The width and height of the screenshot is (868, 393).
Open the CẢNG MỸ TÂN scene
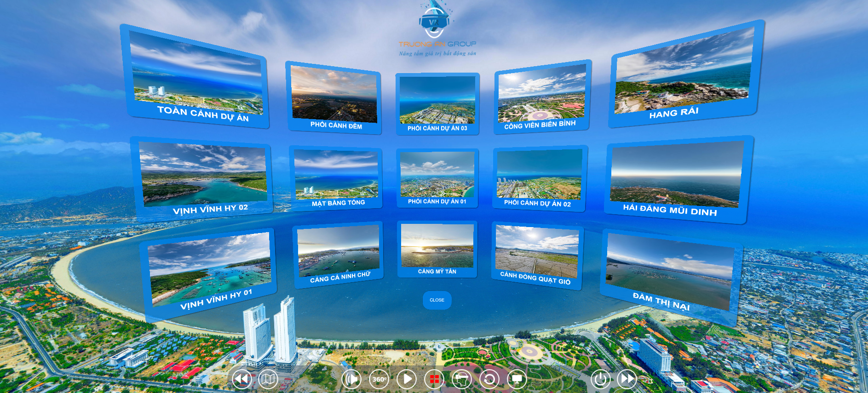437,249
